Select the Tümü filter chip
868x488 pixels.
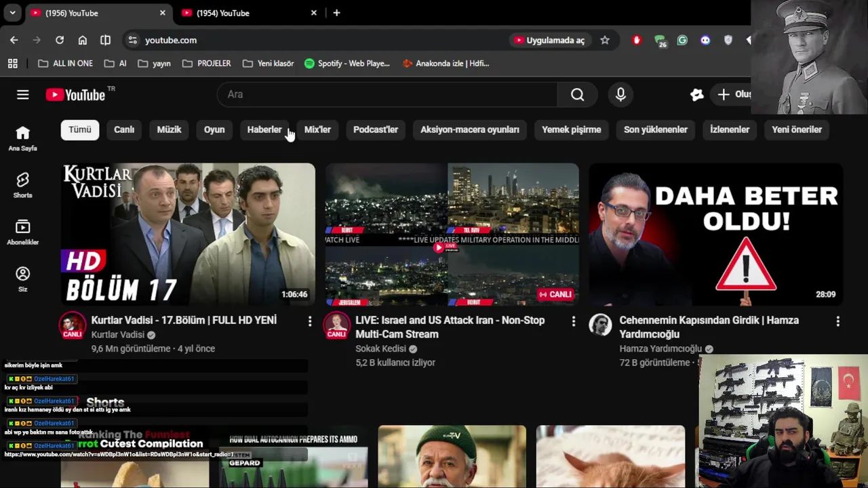(80, 129)
